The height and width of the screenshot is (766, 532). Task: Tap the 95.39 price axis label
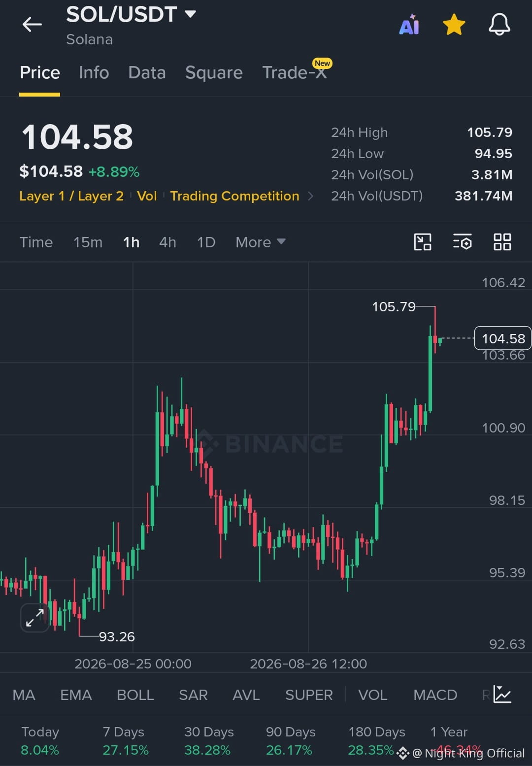click(x=507, y=573)
